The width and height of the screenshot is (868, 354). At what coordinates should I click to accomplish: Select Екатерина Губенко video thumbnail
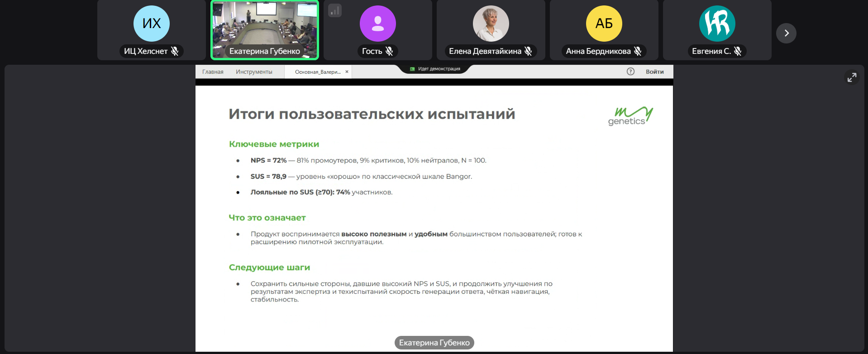coord(265,27)
